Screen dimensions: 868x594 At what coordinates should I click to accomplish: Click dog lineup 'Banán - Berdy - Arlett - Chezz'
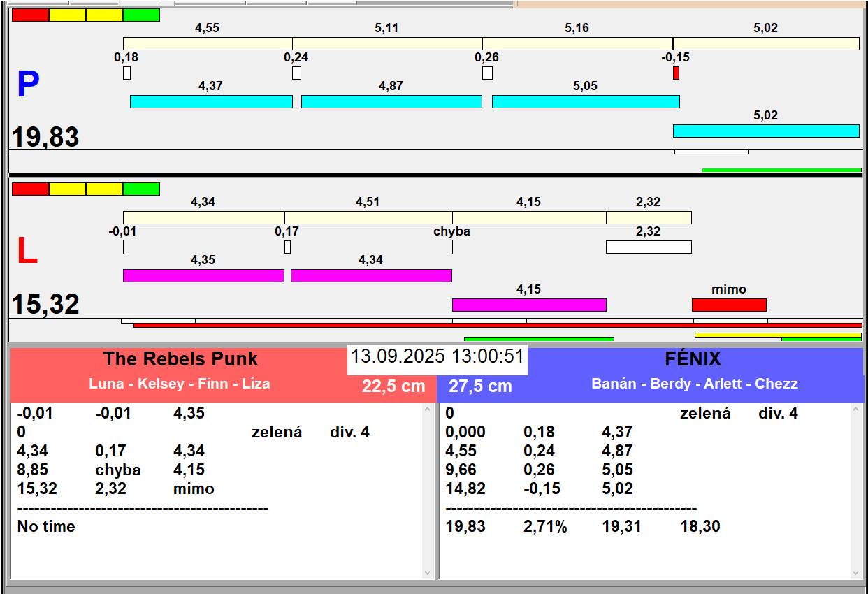click(x=695, y=384)
